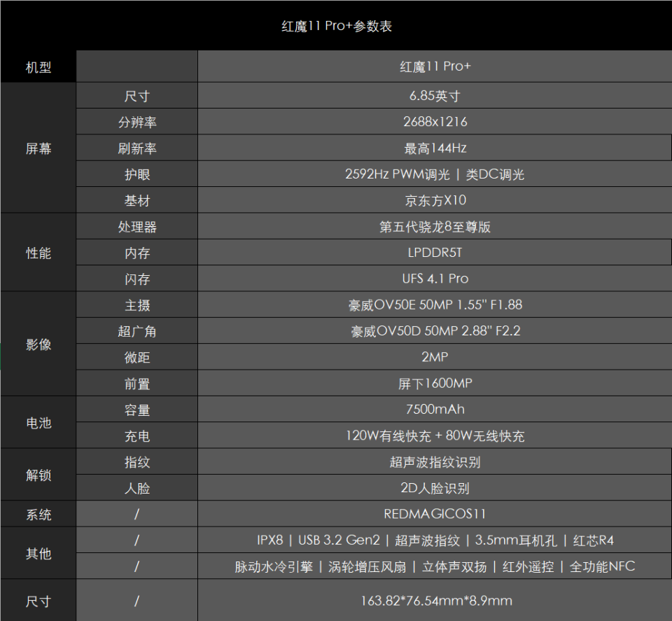The height and width of the screenshot is (621, 672).
Task: Click the 最高144Hz cell
Action: pos(435,148)
